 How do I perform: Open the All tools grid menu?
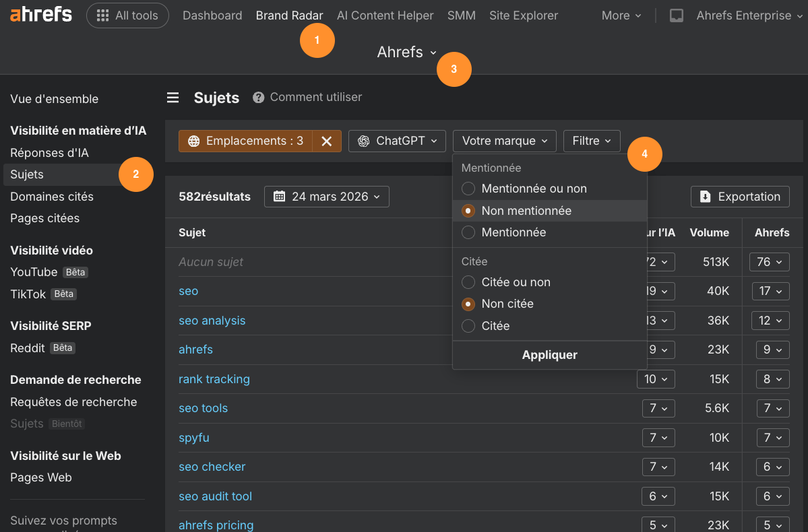pyautogui.click(x=127, y=15)
